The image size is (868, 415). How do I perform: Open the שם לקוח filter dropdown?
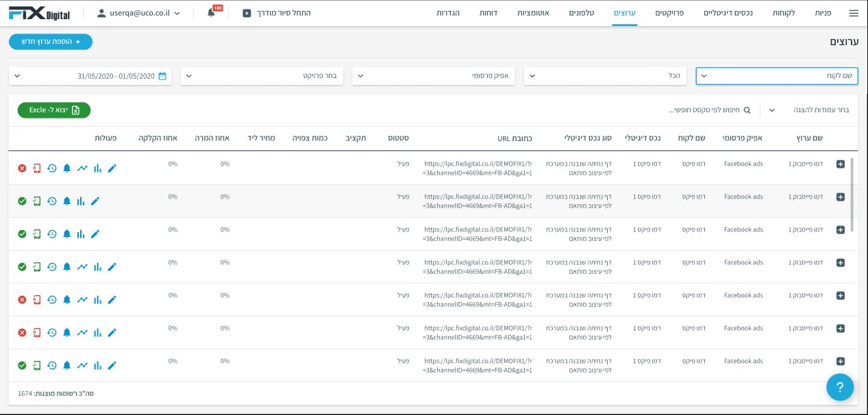(x=777, y=76)
